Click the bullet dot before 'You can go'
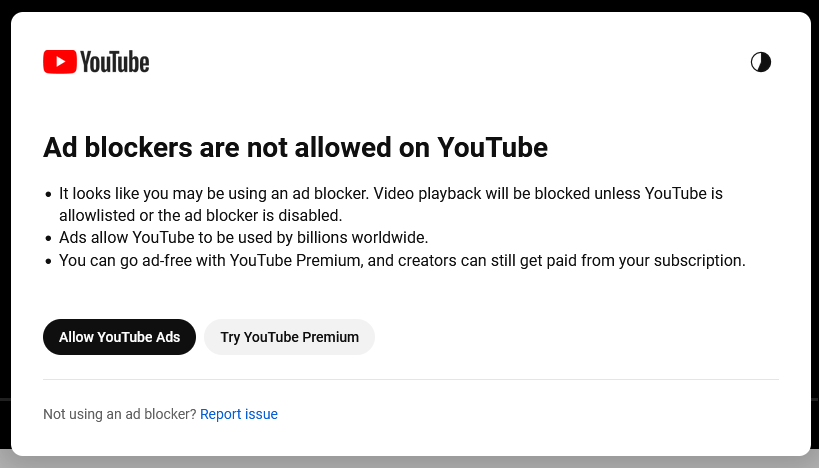The image size is (819, 468). (49, 261)
